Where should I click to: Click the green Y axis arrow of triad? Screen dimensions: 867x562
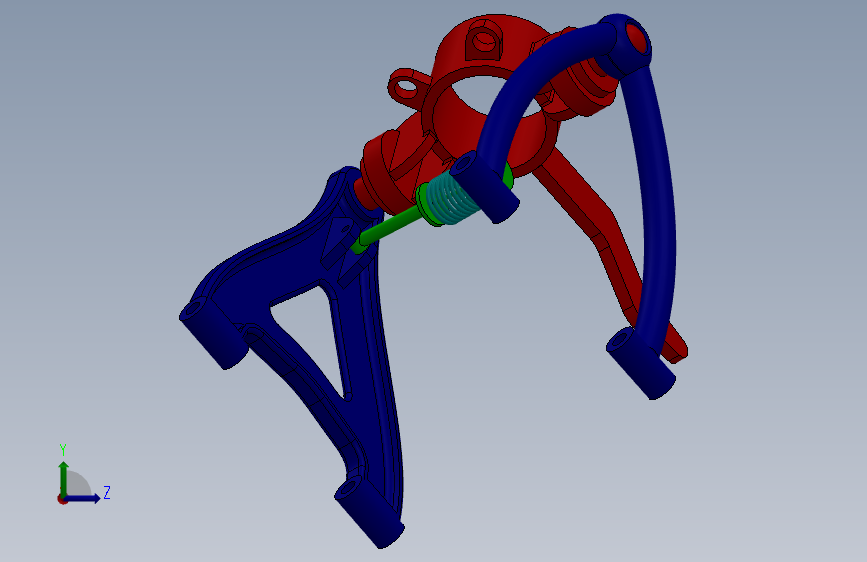(64, 478)
